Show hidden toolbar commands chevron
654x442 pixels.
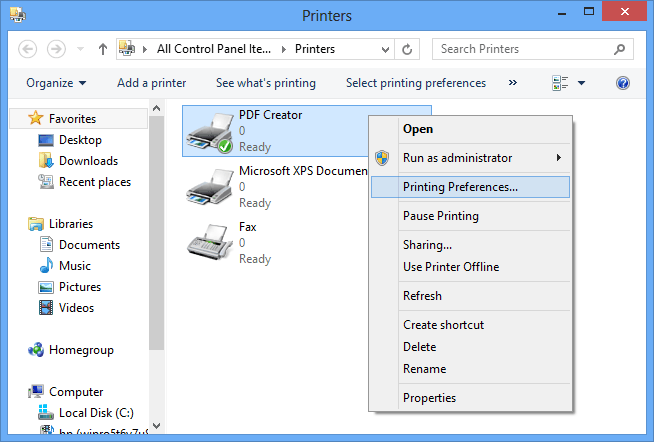[x=513, y=83]
